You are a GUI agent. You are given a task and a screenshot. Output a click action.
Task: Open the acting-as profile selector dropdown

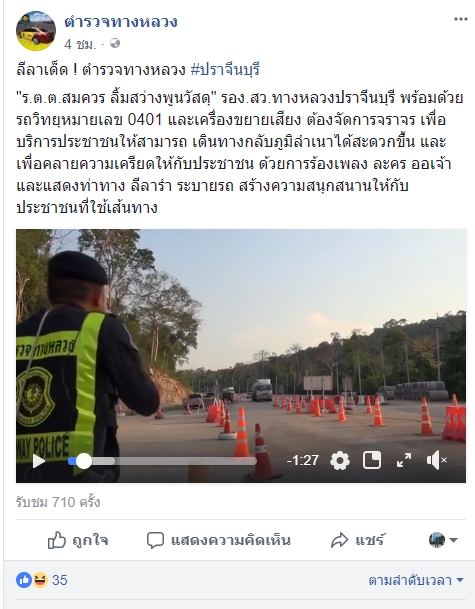click(x=443, y=540)
